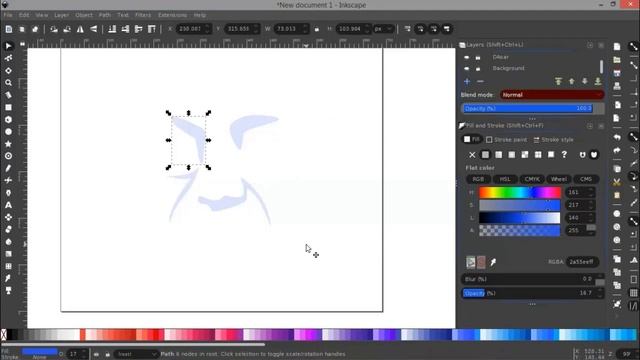This screenshot has width=640, height=360.
Task: Switch to Stroke style tab
Action: [x=553, y=140]
